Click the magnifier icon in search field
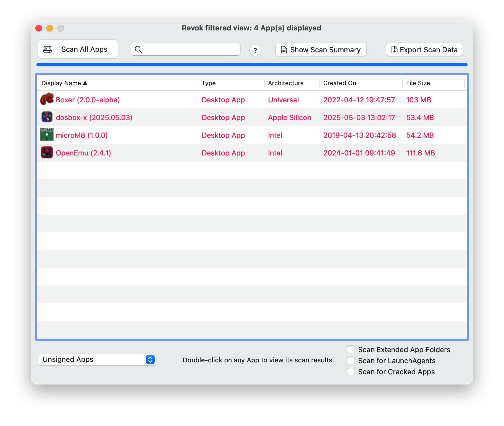 coord(138,50)
